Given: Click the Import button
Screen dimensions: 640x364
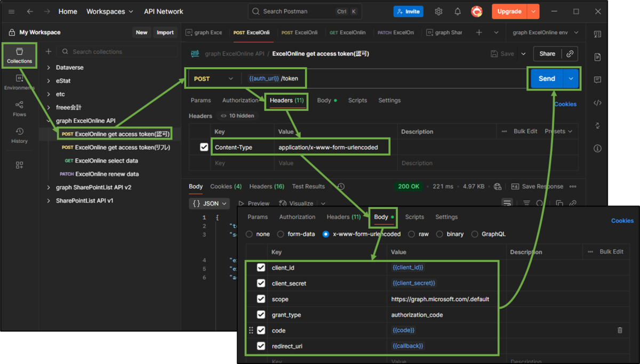Looking at the screenshot, I should tap(165, 33).
